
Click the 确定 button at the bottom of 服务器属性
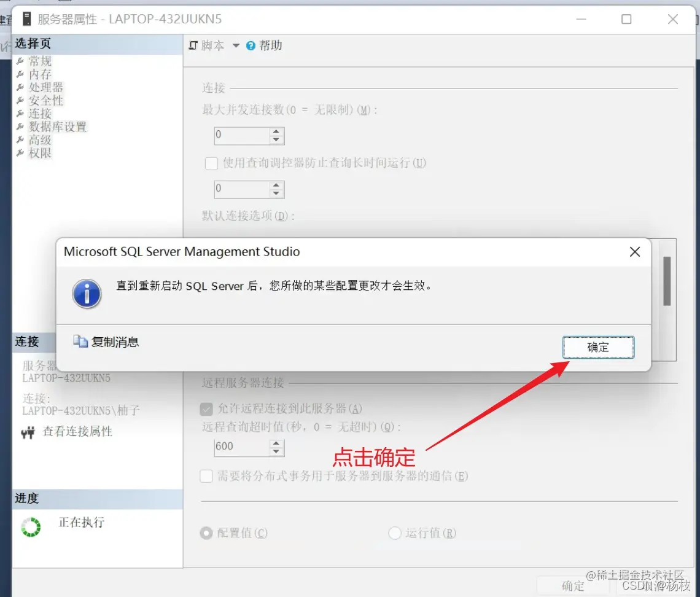[x=573, y=585]
